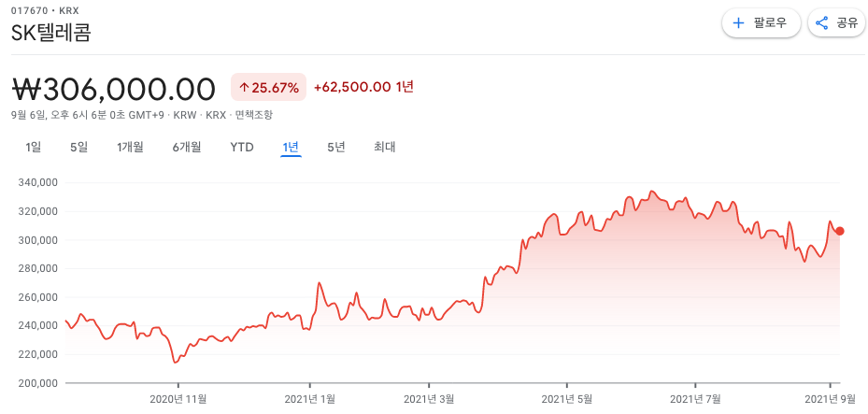Click the 320,000 y-axis label

[40, 211]
